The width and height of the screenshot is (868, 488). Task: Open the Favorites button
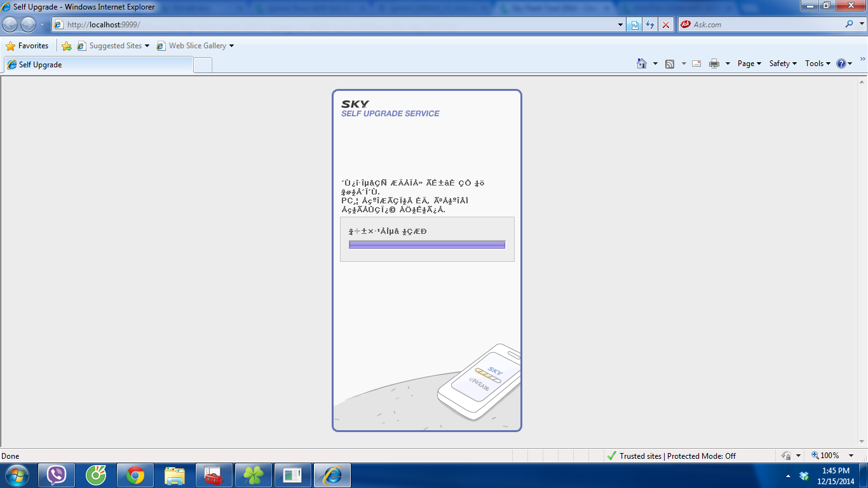click(x=27, y=46)
